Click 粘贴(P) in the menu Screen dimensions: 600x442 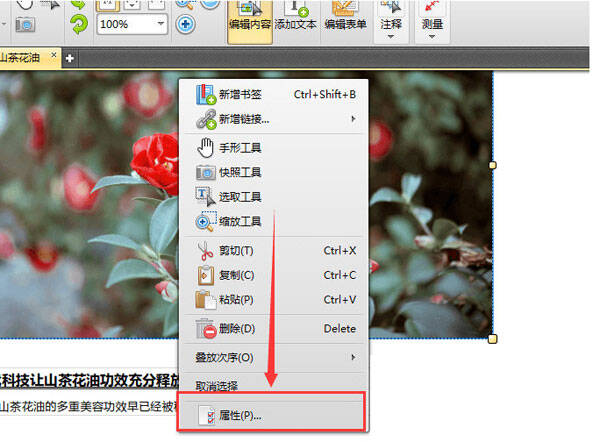[x=274, y=300]
